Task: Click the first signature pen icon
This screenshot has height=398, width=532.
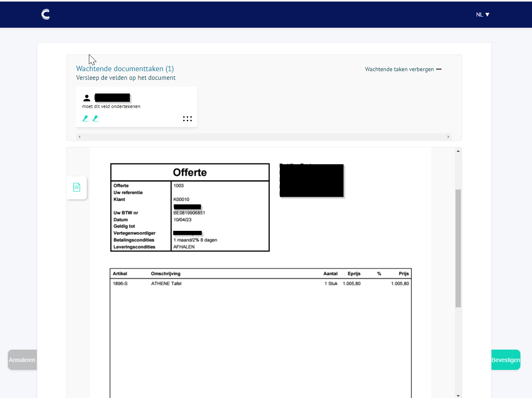Action: 86,118
